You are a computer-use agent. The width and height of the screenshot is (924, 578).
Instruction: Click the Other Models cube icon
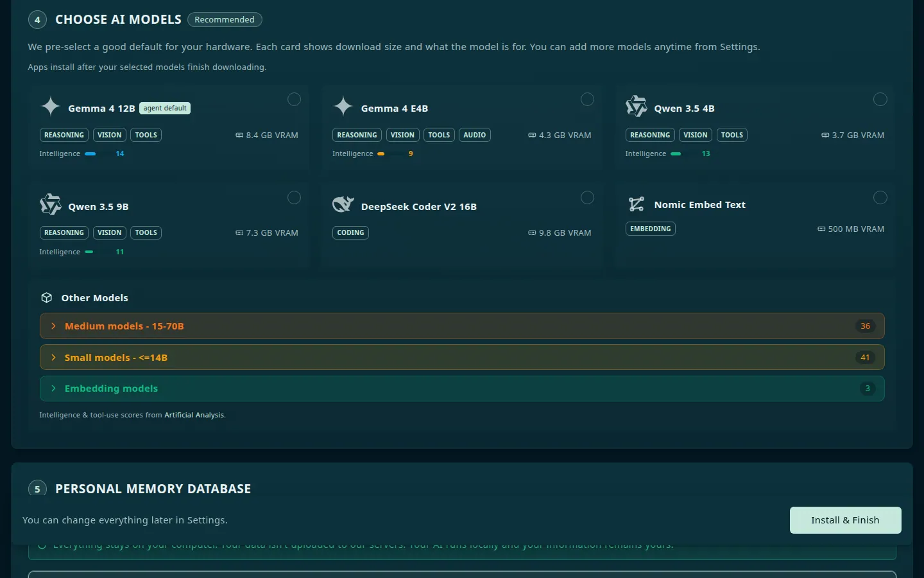(47, 298)
